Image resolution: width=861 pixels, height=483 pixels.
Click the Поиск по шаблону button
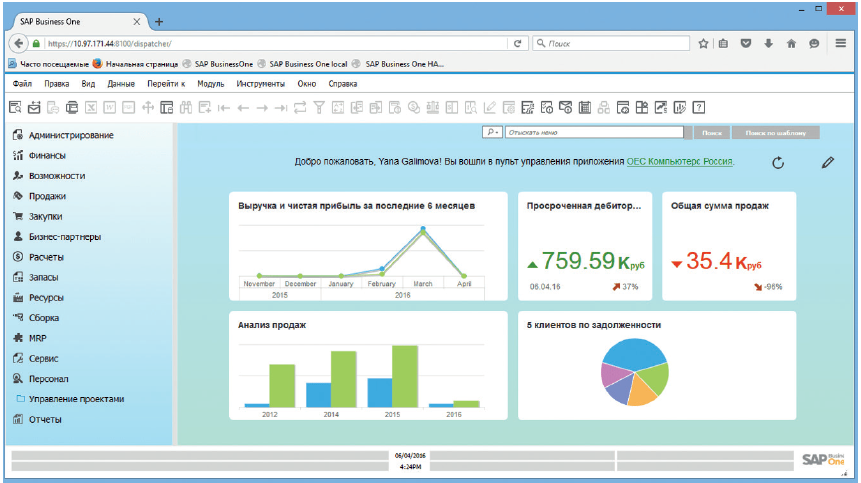pyautogui.click(x=775, y=133)
